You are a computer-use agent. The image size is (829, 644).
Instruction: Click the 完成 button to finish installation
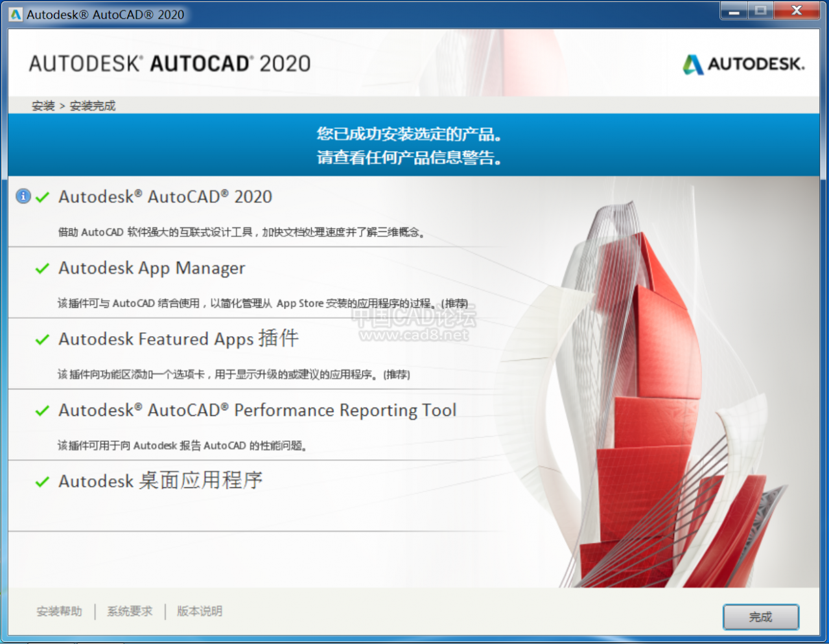tap(761, 617)
